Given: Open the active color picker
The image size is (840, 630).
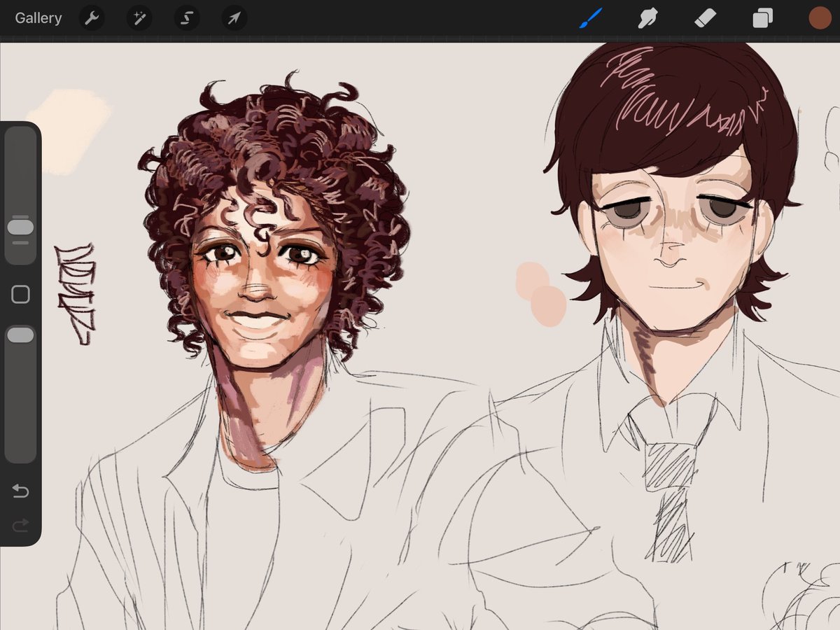Looking at the screenshot, I should tap(820, 18).
